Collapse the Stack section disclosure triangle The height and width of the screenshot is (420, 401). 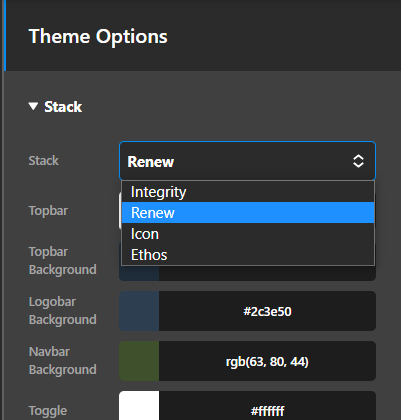(33, 106)
